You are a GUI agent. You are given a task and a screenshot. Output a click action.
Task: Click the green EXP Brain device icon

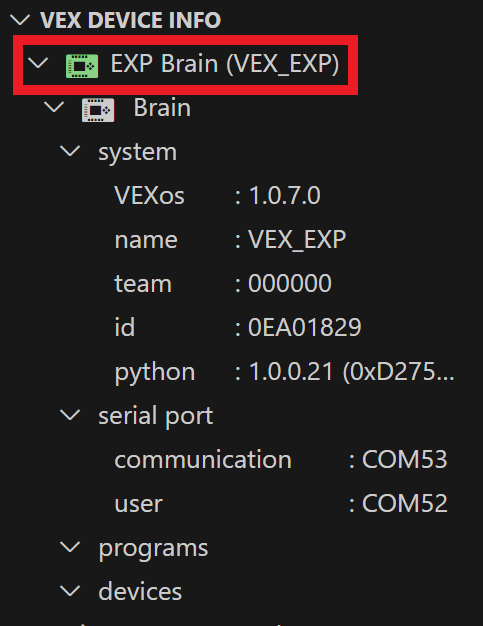[x=82, y=66]
